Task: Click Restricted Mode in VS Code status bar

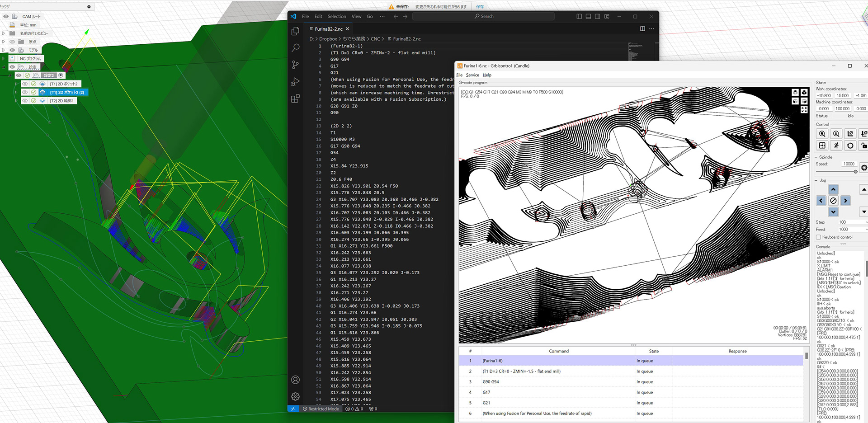Action: [321, 409]
